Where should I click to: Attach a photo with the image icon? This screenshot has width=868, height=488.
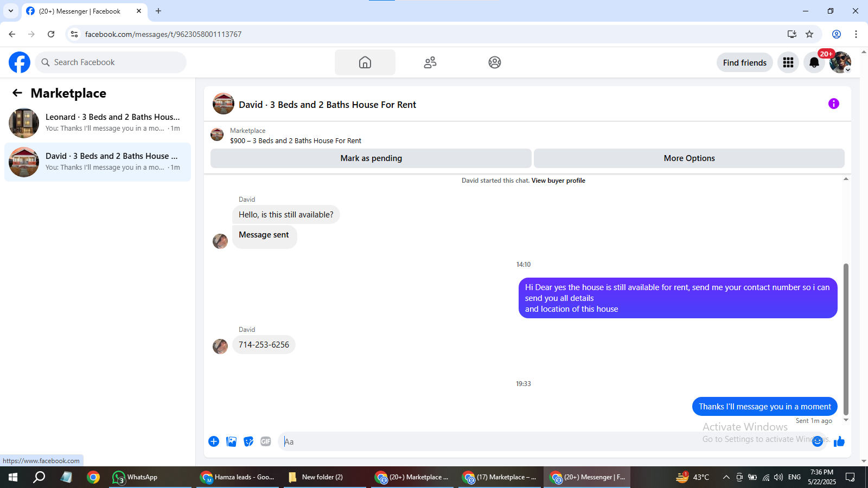tap(231, 441)
